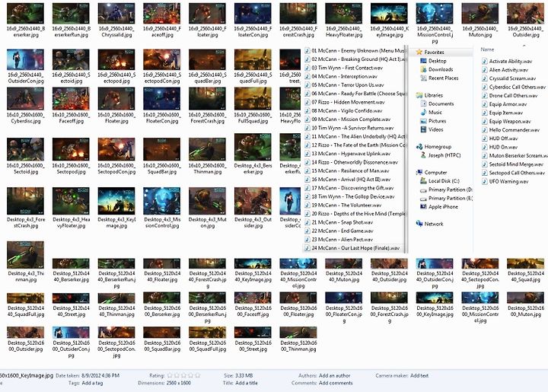Open Network in navigation pane
This screenshot has height=392, width=548.
(429, 224)
